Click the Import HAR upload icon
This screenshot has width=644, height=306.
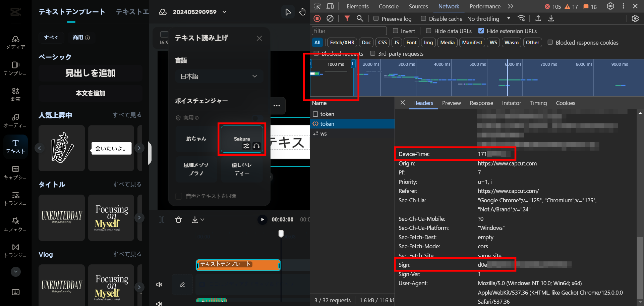click(538, 18)
